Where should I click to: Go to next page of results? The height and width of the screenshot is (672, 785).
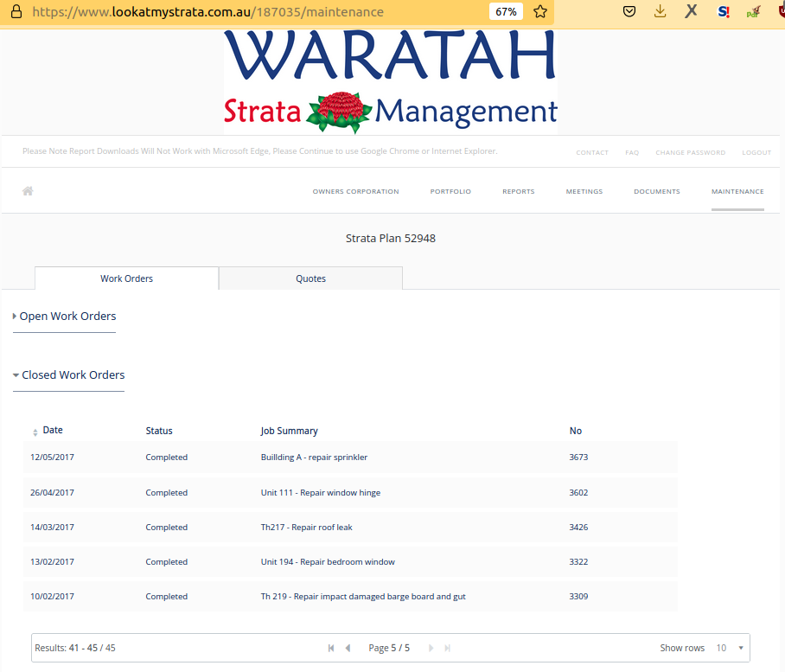431,648
